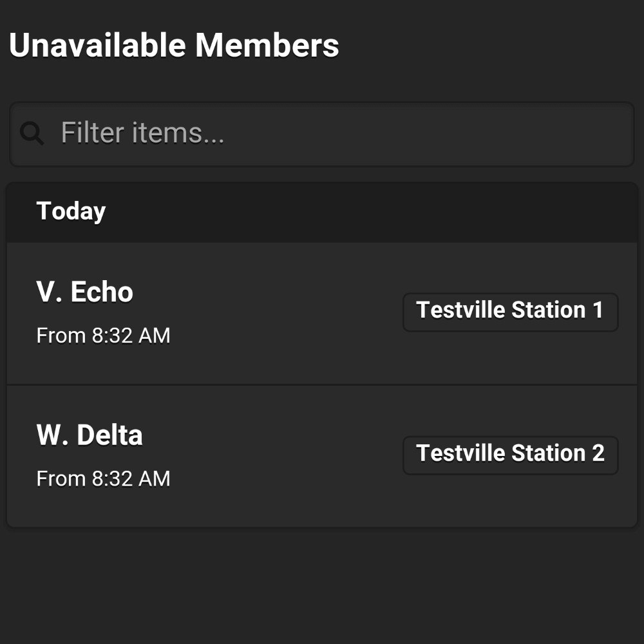Click the word "Members" in the title
This screenshot has height=644, width=644.
tap(267, 45)
